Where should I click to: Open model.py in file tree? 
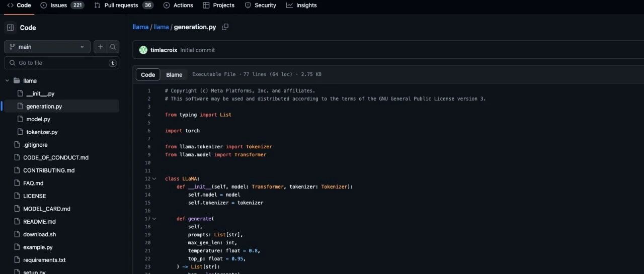38,119
